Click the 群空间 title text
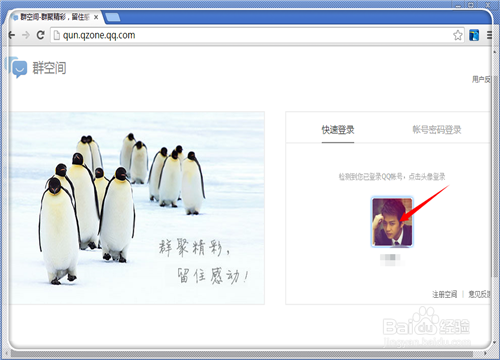This screenshot has height=360, width=500. point(49,68)
